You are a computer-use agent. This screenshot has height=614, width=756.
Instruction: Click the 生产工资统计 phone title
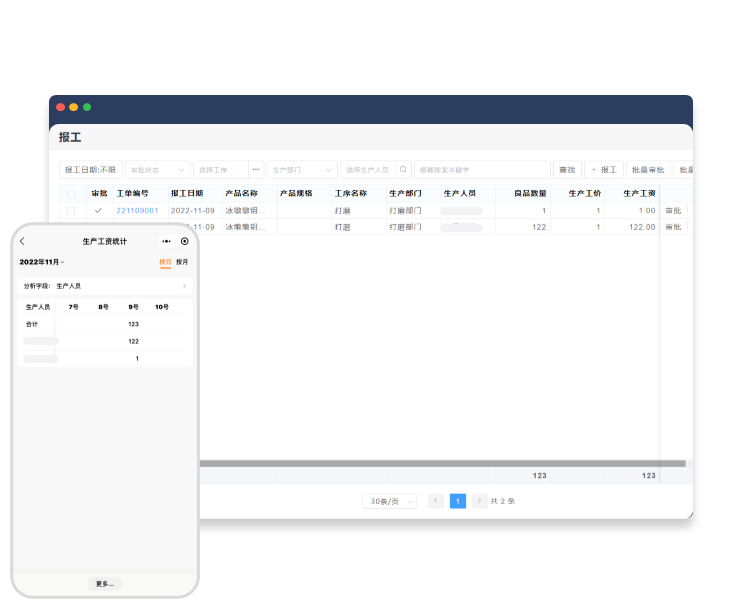point(105,241)
